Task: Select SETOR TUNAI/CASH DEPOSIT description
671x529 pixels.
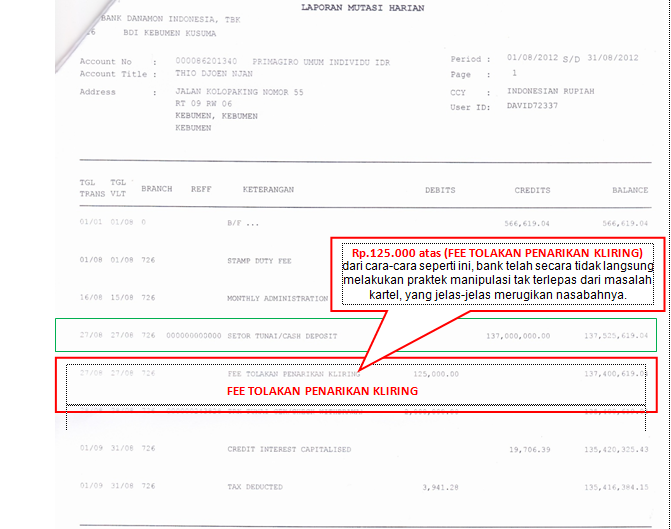Action: [x=282, y=336]
